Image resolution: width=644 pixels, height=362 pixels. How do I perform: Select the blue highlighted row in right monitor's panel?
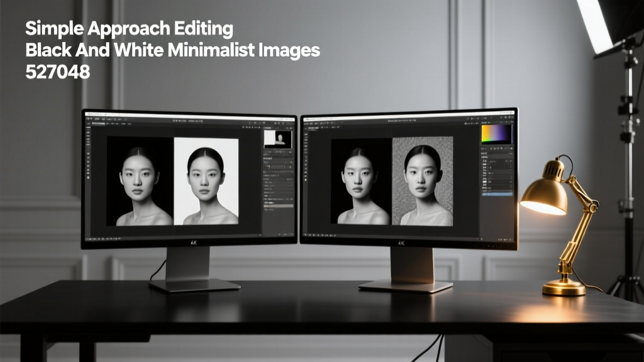click(x=497, y=194)
